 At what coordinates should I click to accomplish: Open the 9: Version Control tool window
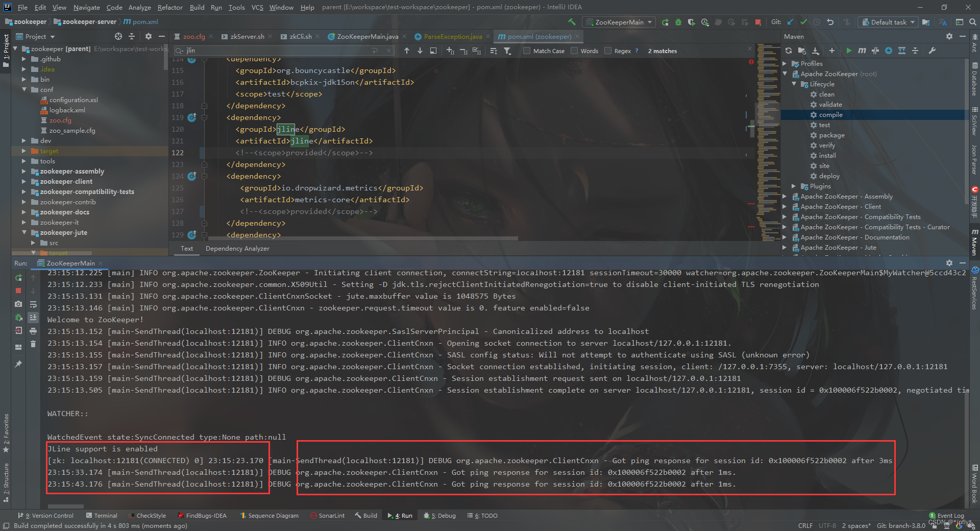click(46, 516)
